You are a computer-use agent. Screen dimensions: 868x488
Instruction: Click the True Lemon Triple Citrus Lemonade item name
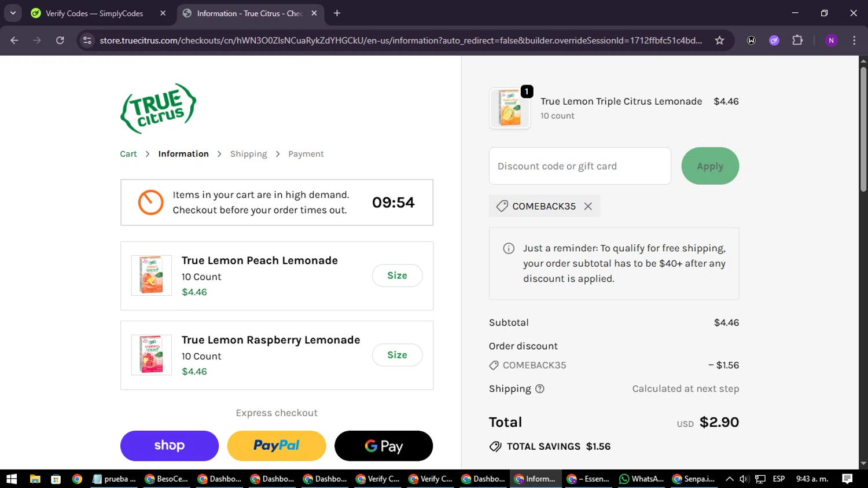coord(621,101)
